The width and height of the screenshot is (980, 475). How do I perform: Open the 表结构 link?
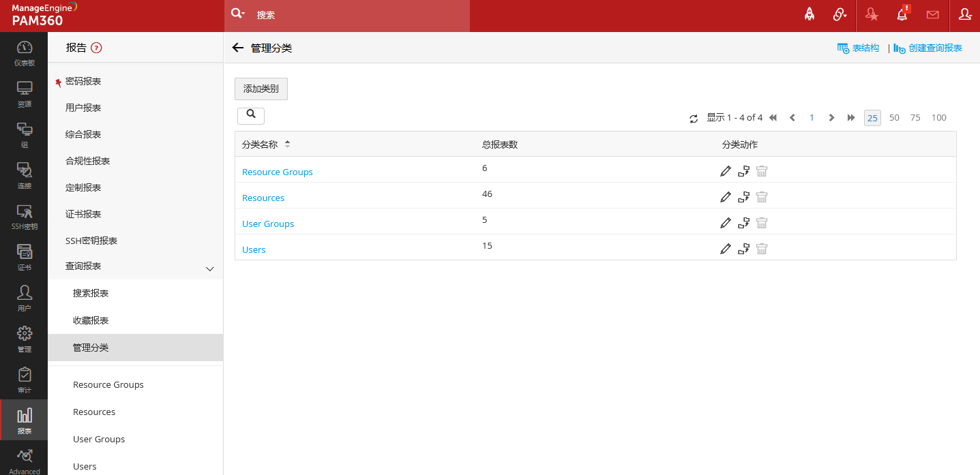tap(858, 48)
